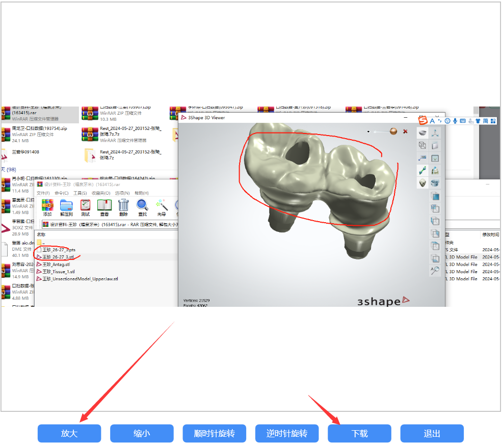Image resolution: width=502 pixels, height=448 pixels.
Task: Open the 工具(S) menu in WinRAR
Action: 80,193
